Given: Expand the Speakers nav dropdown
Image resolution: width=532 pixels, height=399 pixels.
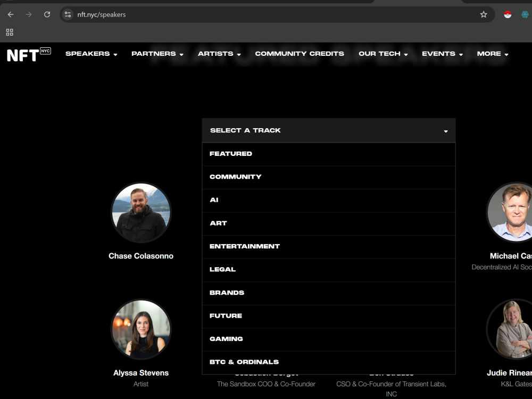Looking at the screenshot, I should tap(92, 54).
